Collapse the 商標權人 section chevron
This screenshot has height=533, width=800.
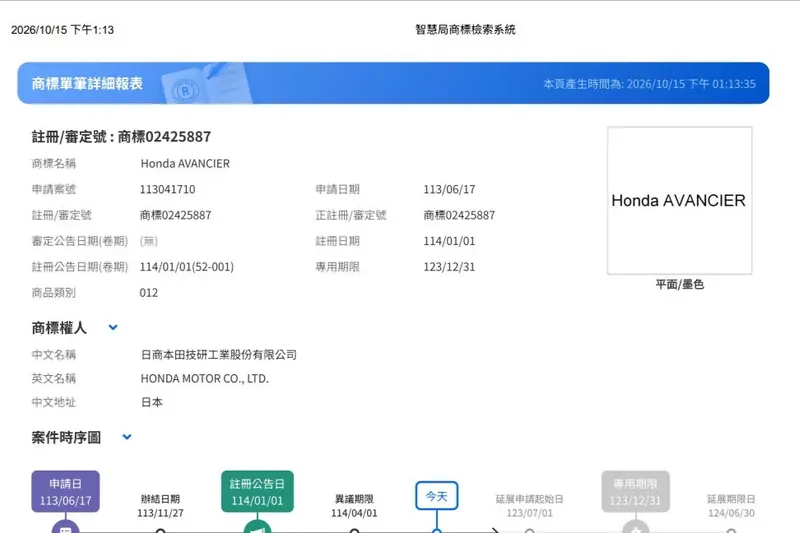pos(113,327)
